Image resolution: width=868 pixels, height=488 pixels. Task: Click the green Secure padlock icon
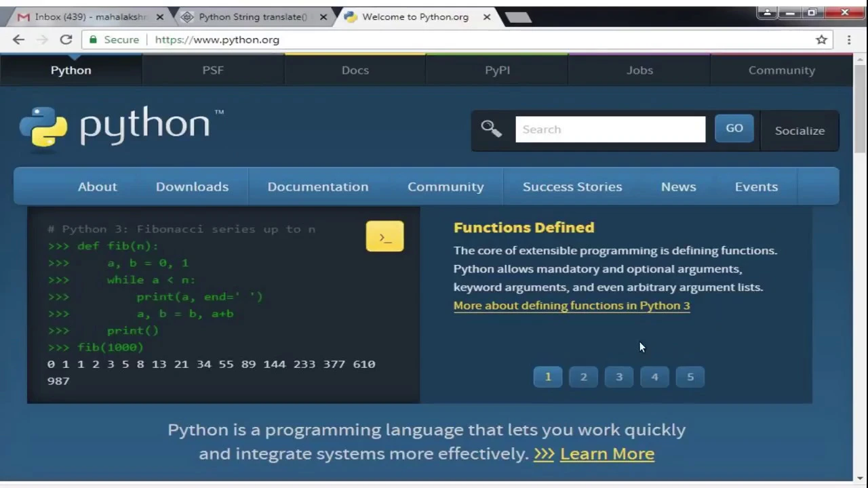(x=94, y=40)
